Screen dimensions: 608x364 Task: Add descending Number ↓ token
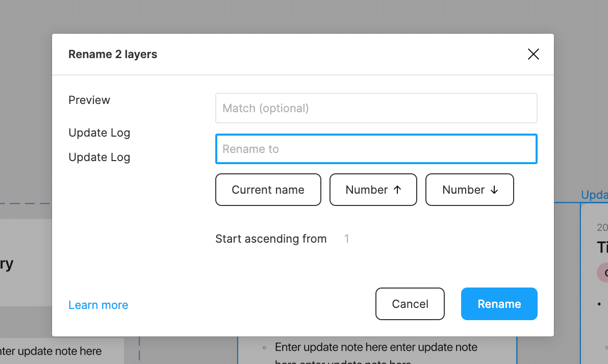pos(469,190)
